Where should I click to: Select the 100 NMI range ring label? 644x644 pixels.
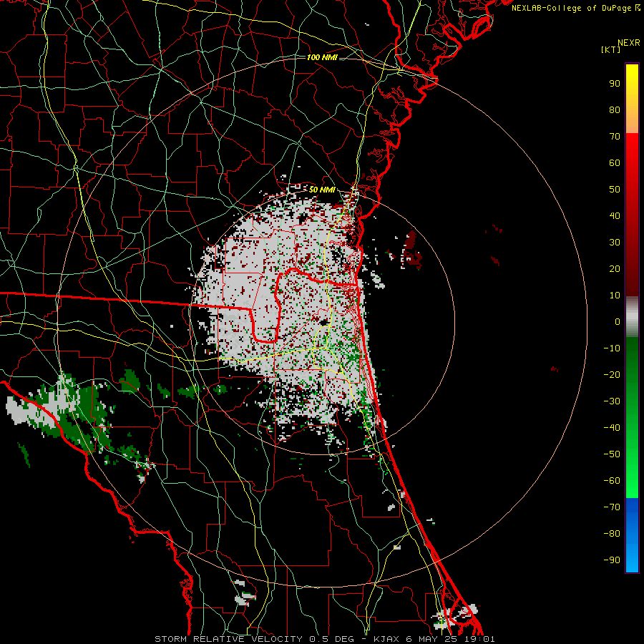pos(322,57)
